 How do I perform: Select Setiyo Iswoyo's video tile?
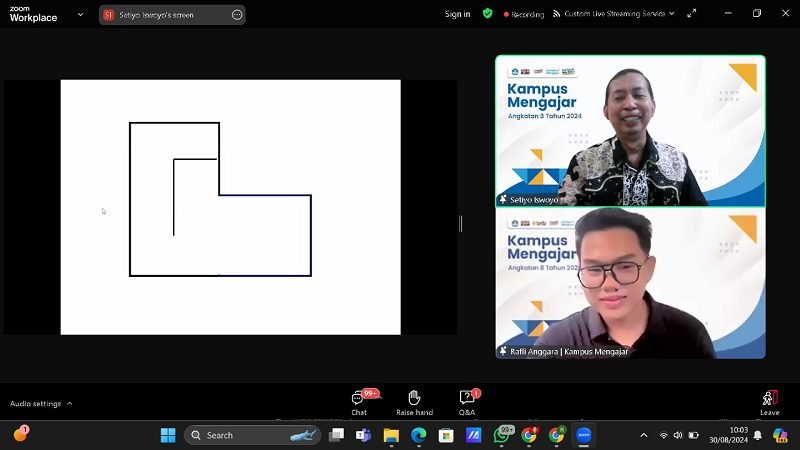(x=630, y=131)
